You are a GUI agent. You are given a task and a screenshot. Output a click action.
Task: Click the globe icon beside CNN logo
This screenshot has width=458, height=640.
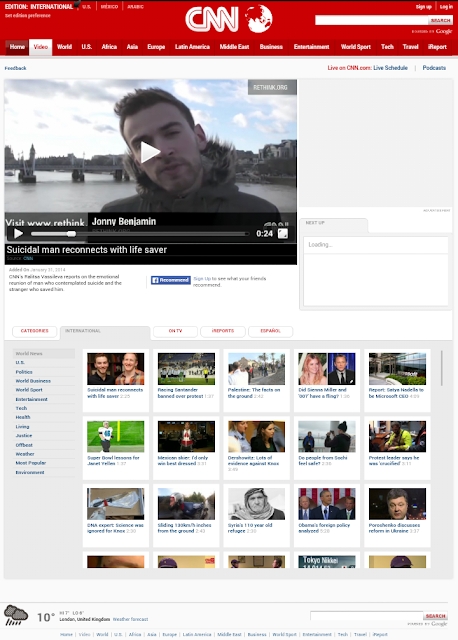(x=258, y=19)
